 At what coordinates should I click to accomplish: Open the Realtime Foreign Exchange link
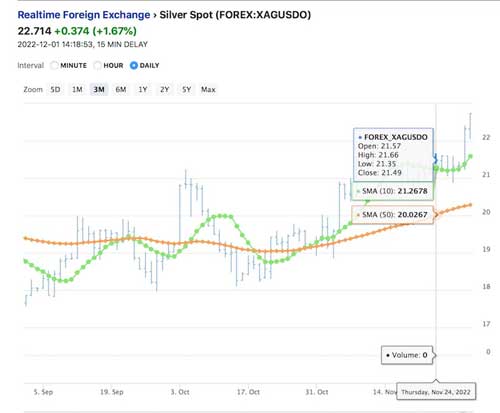[84, 15]
